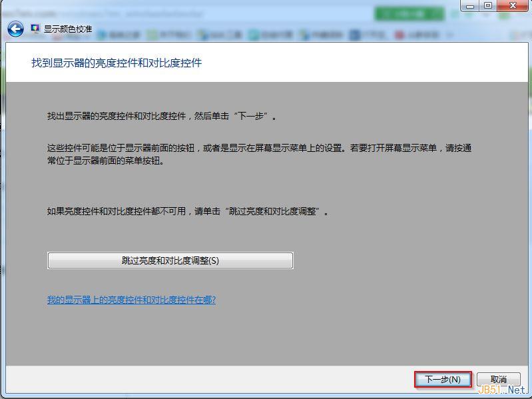
Task: Click the sentence starting 找出显示器的亮度控件
Action: (x=162, y=116)
